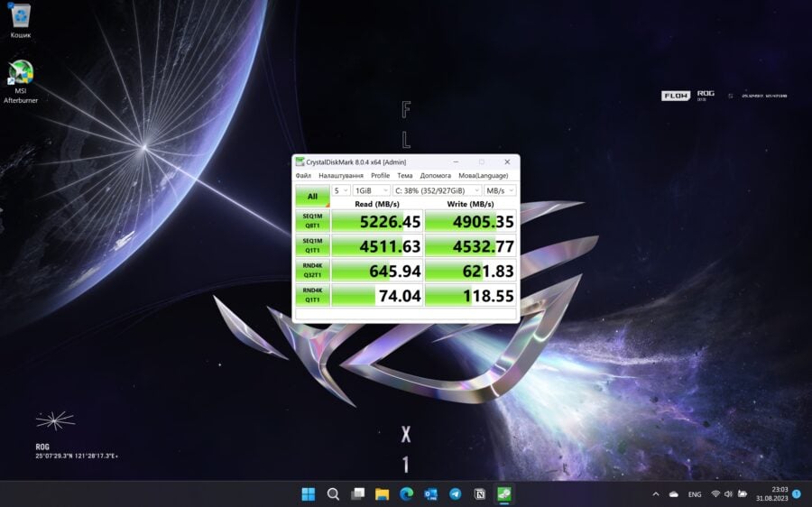Open the OneDrive cloud tray icon
The image size is (812, 507).
tap(674, 494)
